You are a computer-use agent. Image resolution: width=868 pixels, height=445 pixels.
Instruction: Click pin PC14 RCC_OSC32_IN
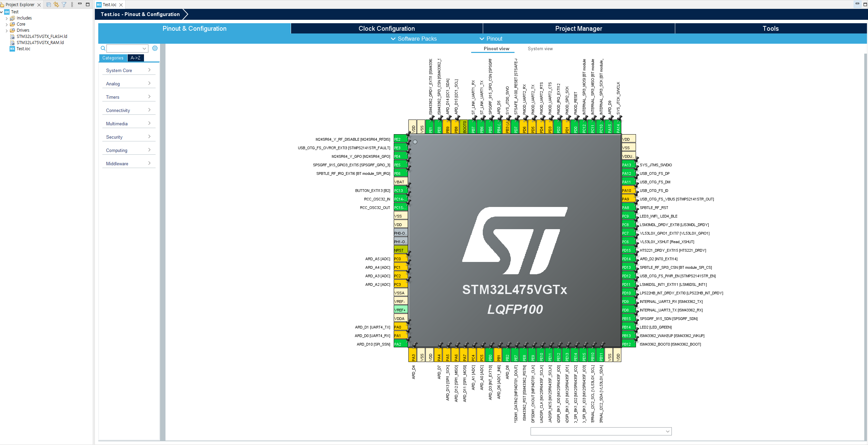click(x=401, y=199)
